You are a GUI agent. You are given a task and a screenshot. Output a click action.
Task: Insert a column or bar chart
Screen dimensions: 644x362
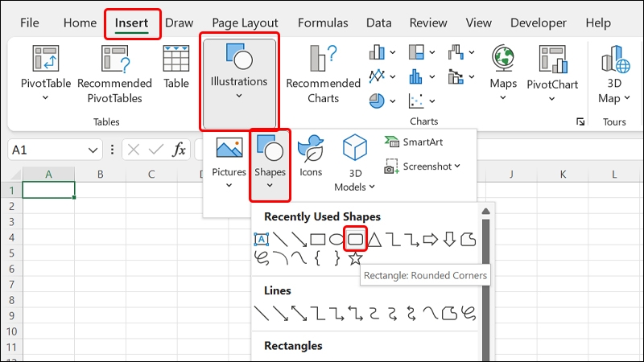(x=377, y=52)
